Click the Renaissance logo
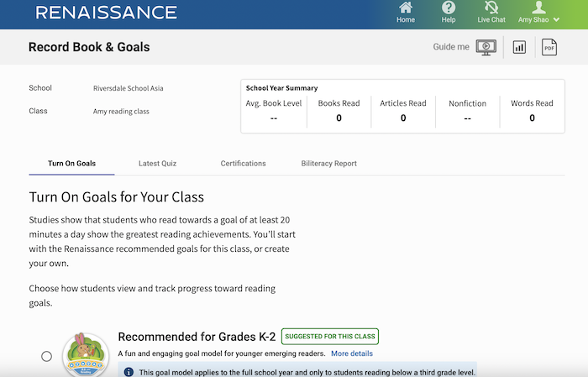The width and height of the screenshot is (588, 377). [x=107, y=13]
